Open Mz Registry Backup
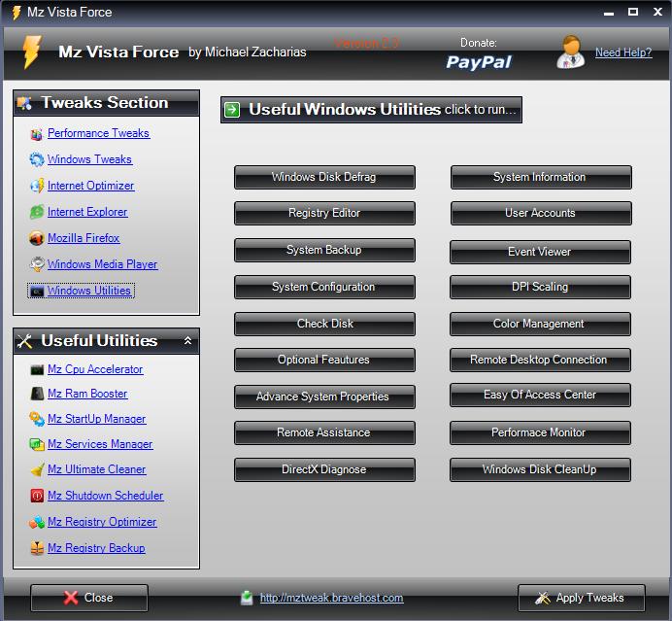The width and height of the screenshot is (672, 621). [96, 548]
